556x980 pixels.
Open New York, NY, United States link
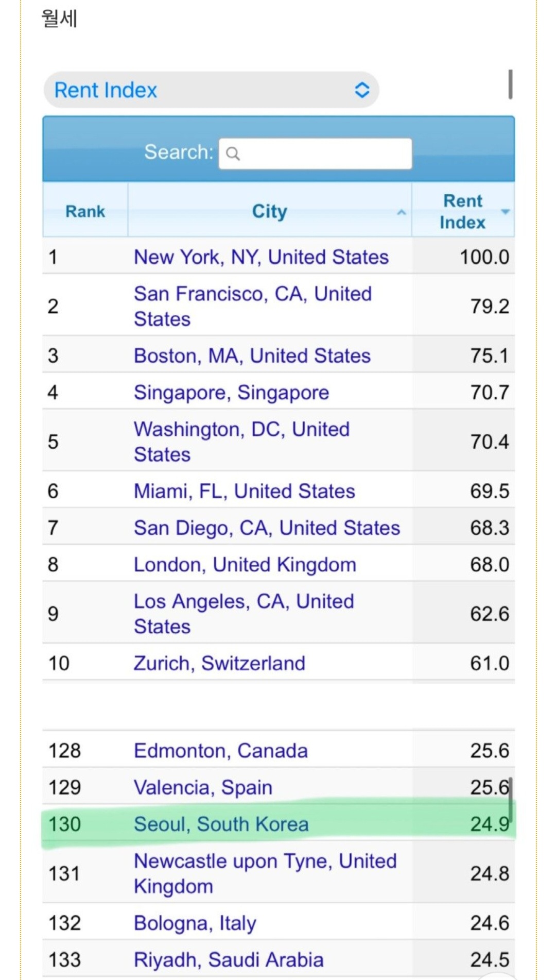[x=261, y=257]
